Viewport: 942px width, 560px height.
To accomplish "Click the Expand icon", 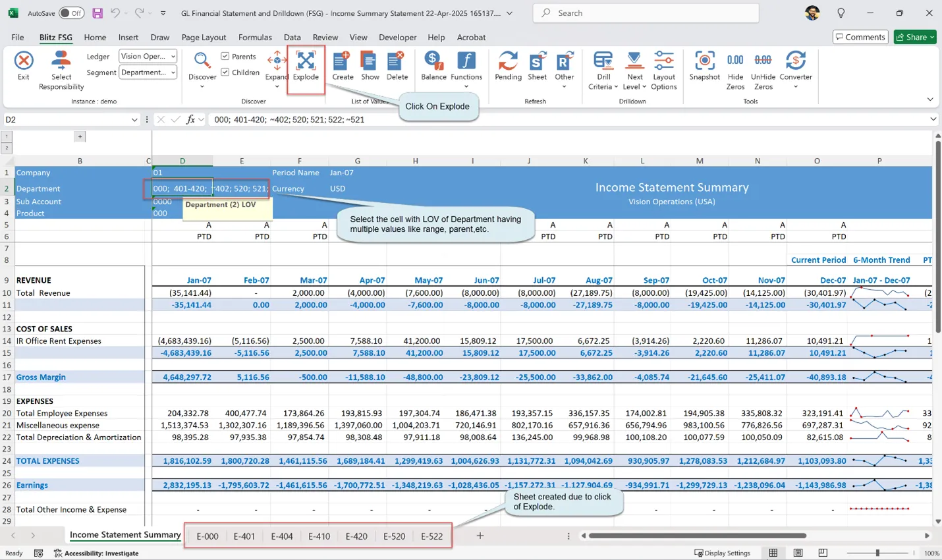I will [277, 61].
